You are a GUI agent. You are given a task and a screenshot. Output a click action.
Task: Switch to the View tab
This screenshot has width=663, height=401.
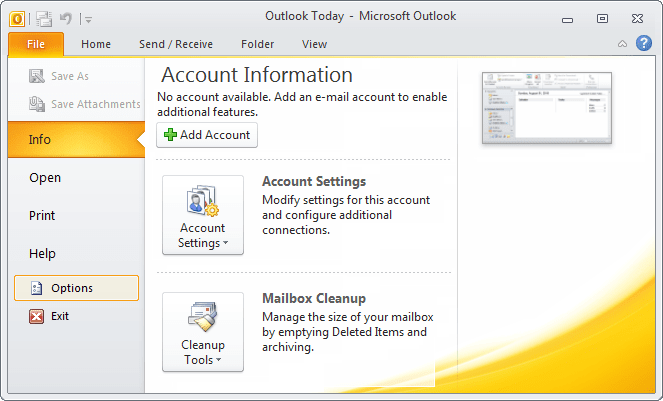click(x=314, y=44)
